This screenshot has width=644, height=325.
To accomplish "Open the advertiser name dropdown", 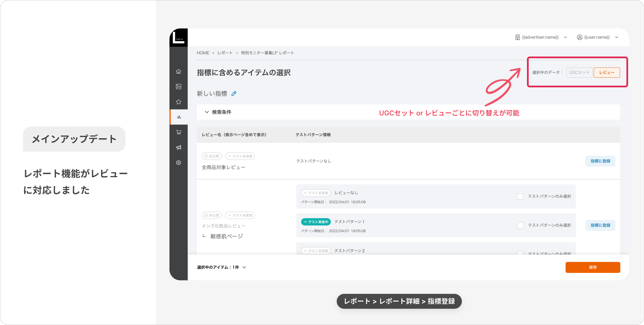I will click(541, 37).
